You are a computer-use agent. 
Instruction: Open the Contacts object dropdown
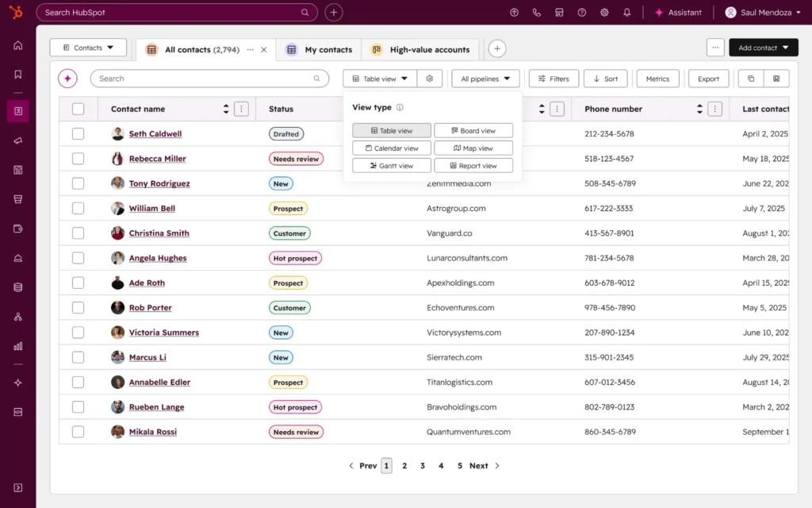88,48
